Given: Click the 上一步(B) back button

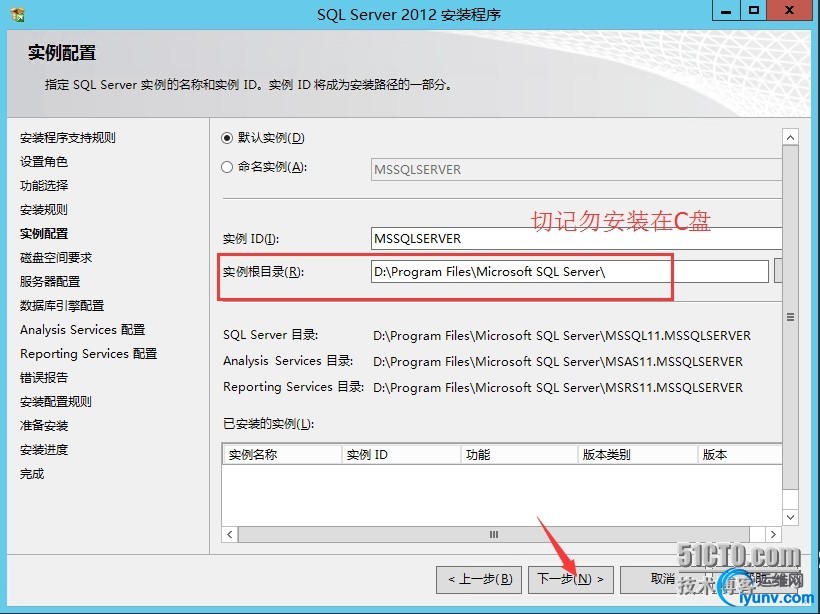Looking at the screenshot, I should click(479, 579).
